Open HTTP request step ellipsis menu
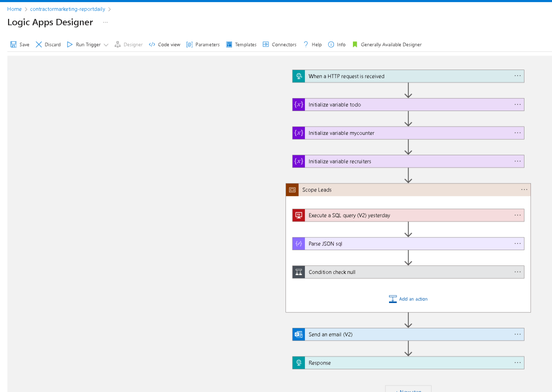 pos(517,75)
